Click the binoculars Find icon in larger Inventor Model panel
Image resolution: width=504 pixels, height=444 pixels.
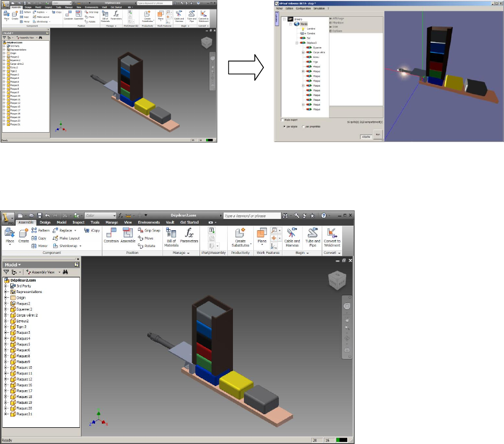pyautogui.click(x=65, y=272)
